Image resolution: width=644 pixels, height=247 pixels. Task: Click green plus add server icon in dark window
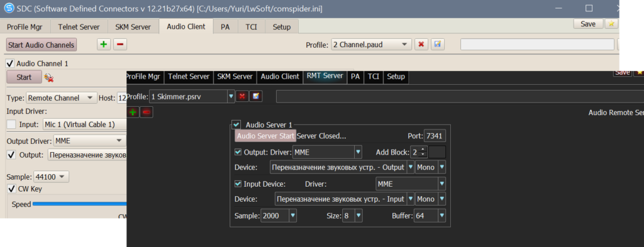133,112
